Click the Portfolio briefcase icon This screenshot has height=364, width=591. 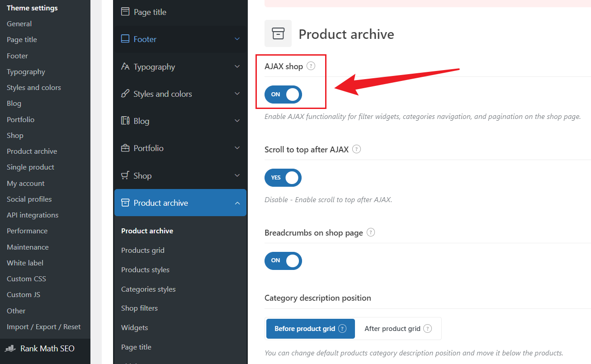click(x=125, y=148)
